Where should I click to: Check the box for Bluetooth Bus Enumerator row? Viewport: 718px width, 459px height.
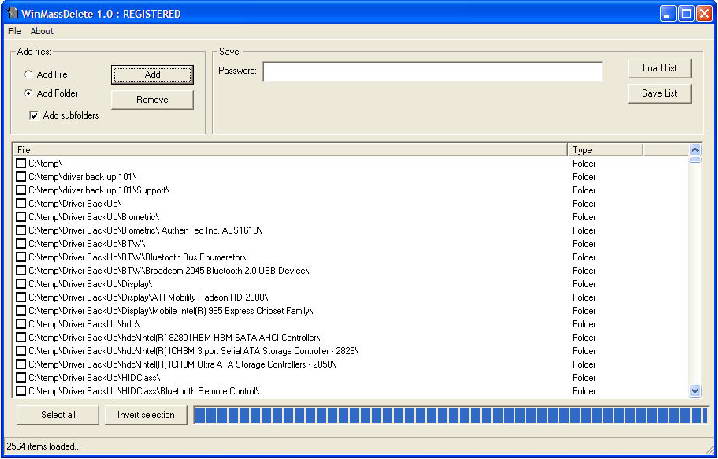tap(21, 257)
